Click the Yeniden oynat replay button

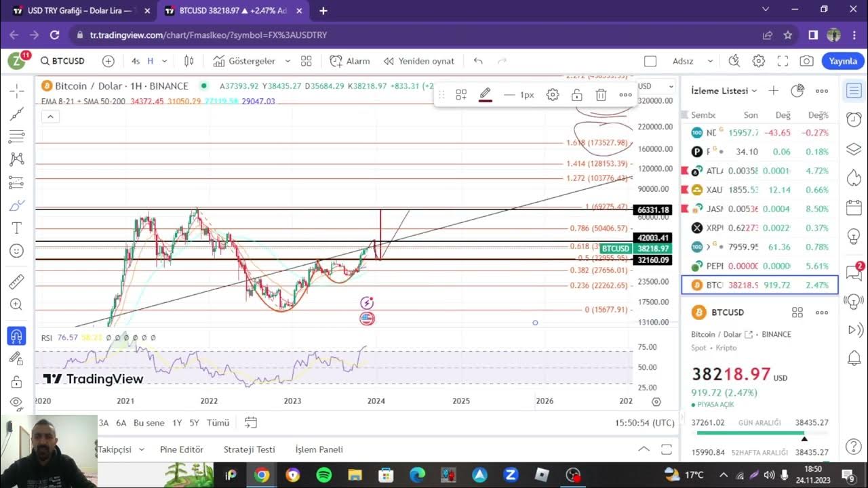[x=419, y=61]
